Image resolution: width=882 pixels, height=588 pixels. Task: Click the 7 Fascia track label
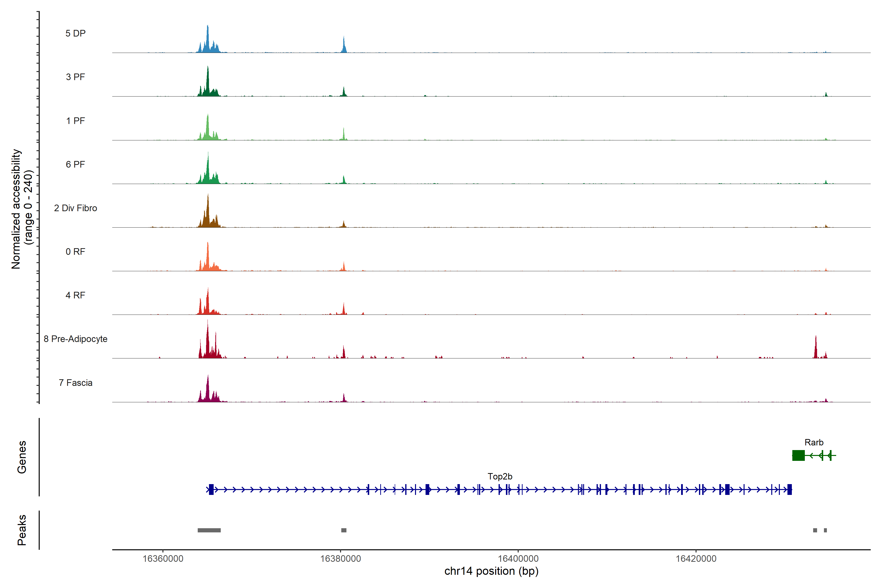click(75, 382)
